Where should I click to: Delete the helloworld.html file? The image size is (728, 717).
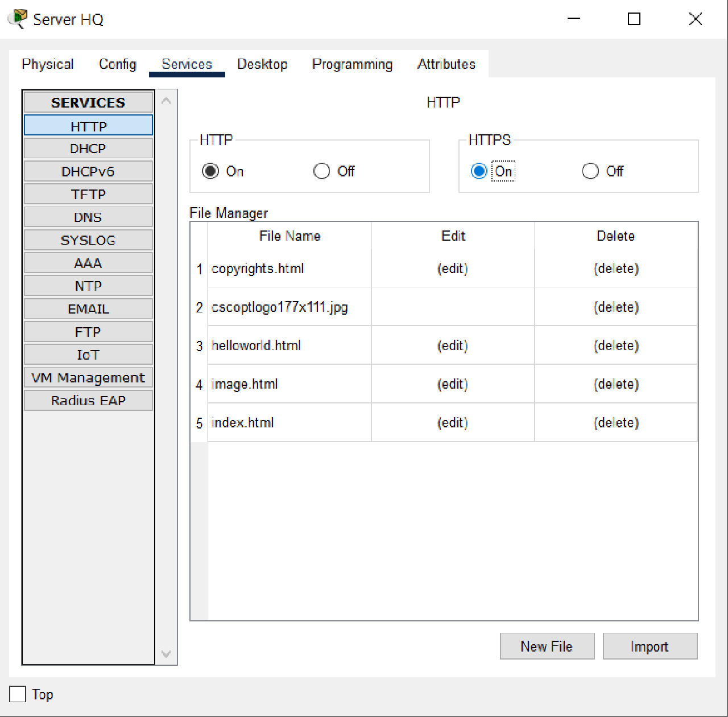(x=615, y=345)
